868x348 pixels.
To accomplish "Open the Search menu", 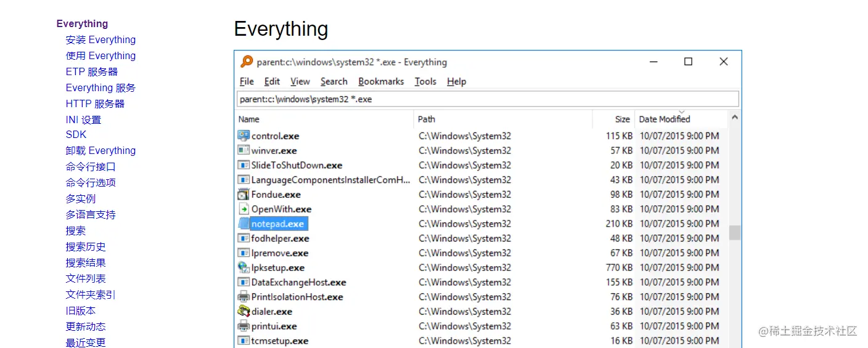I will 334,81.
